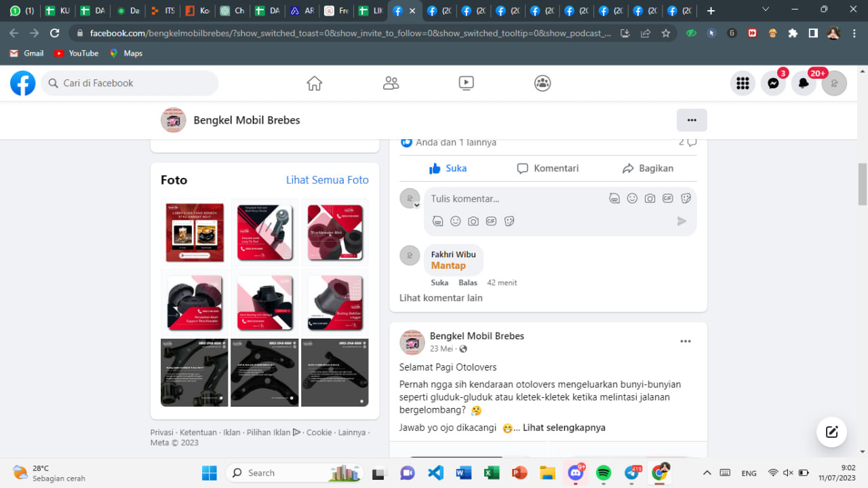Open the Maps bookmark
The height and width of the screenshot is (488, 868).
tap(125, 53)
